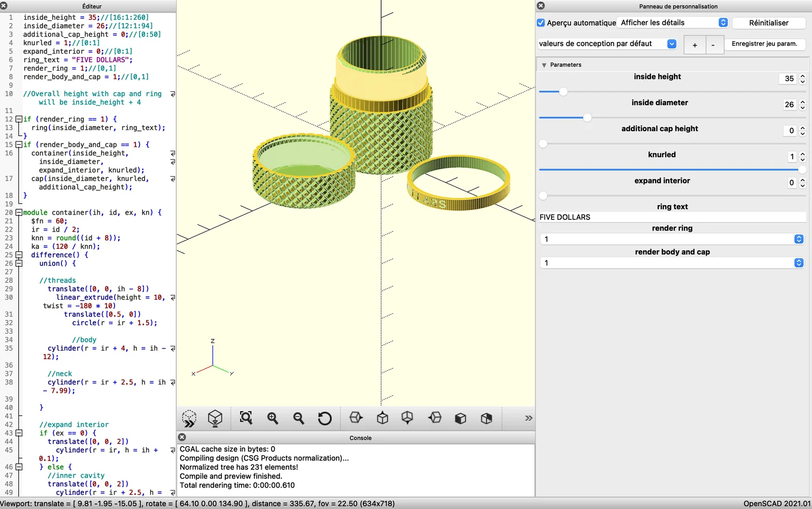Select the Top view cube icon
This screenshot has width=812, height=509.
coord(383,418)
